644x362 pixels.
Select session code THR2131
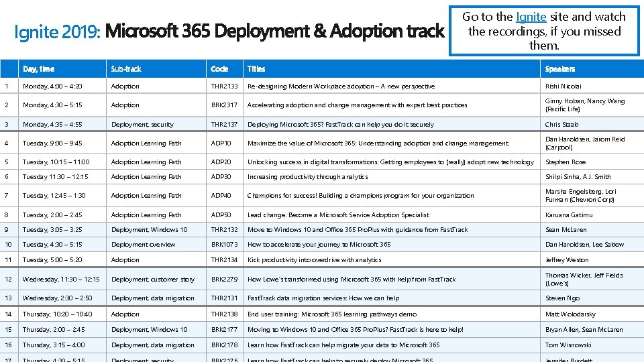coord(224,298)
